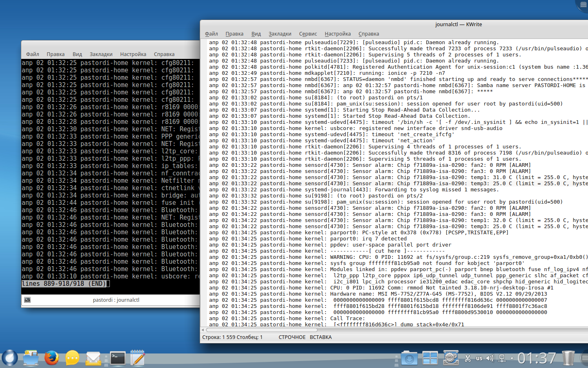The image size is (588, 368).
Task: Open the application launcher in the panel
Action: 9,358
